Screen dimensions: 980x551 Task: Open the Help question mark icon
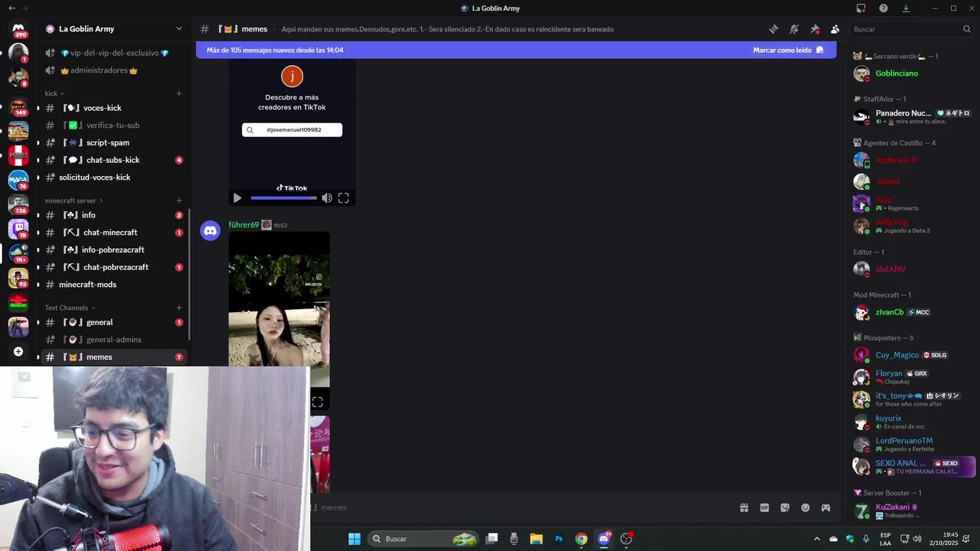point(884,8)
